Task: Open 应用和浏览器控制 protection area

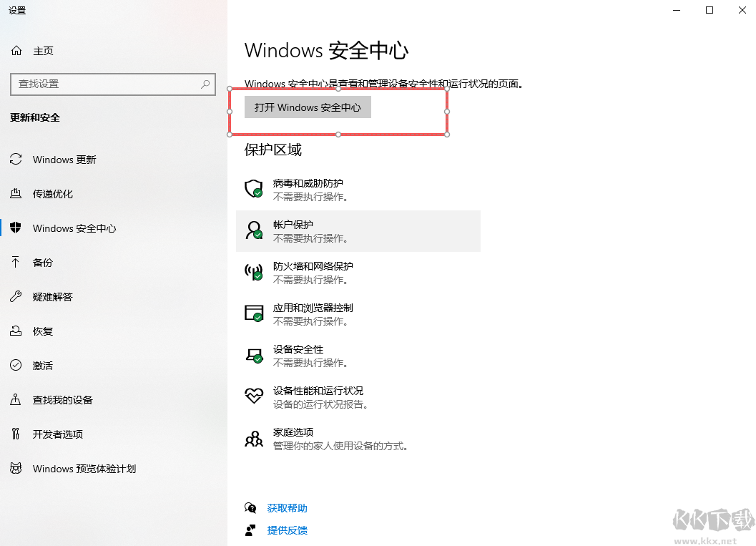Action: pos(358,314)
